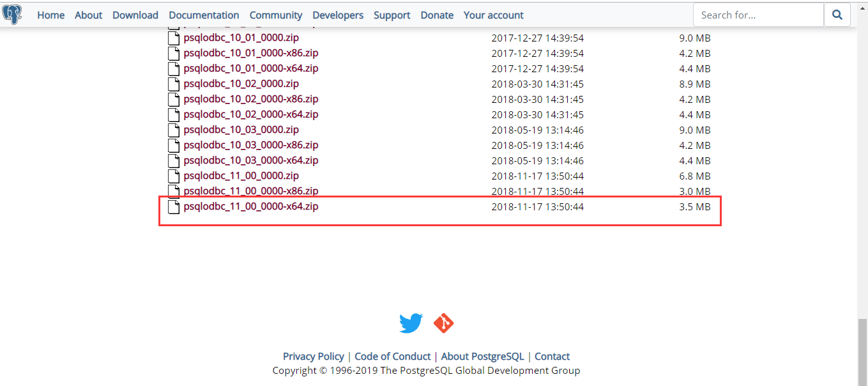Screen dimensions: 868x386
Task: Click the PostgreSQL elephant logo
Action: click(x=13, y=14)
